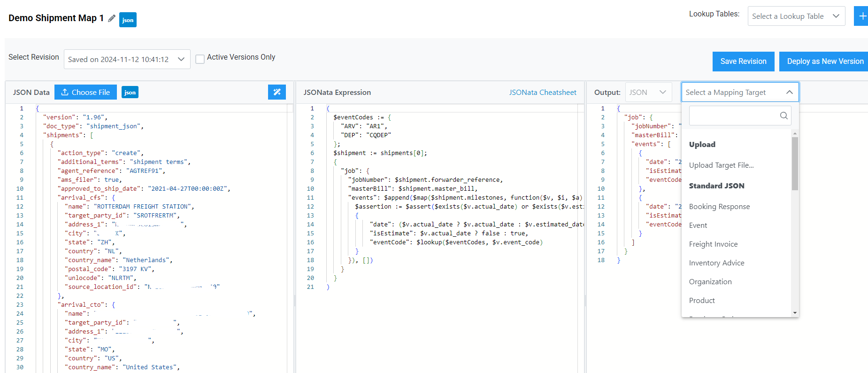Click "unlocode": "NLRTM" line
The height and width of the screenshot is (373, 868).
(x=100, y=278)
